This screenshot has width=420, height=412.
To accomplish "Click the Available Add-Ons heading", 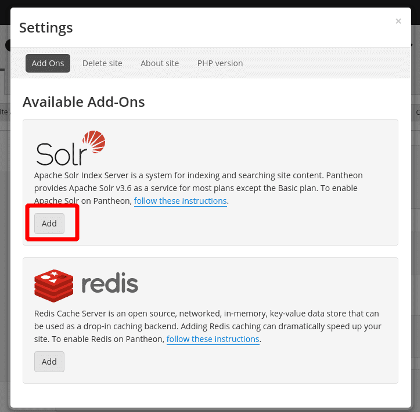I will pos(84,102).
